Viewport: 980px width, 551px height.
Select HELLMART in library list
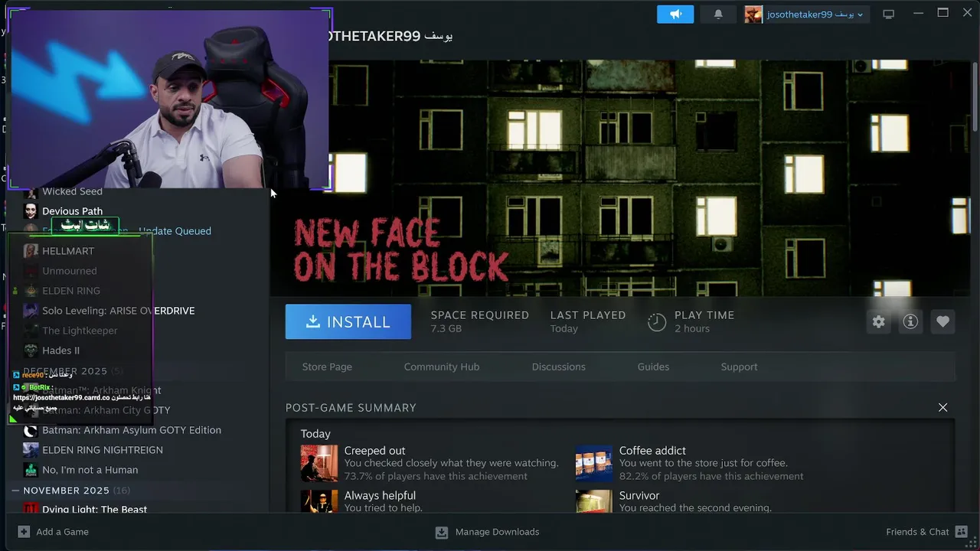point(68,251)
